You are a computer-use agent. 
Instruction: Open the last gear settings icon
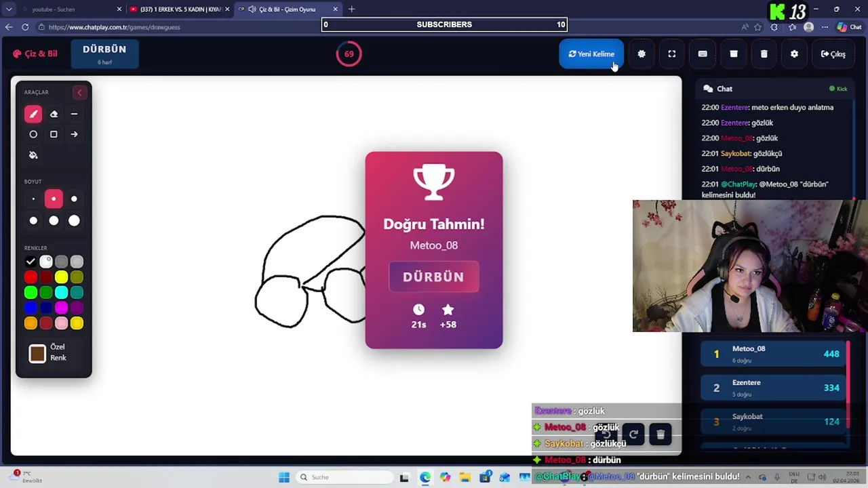click(795, 54)
